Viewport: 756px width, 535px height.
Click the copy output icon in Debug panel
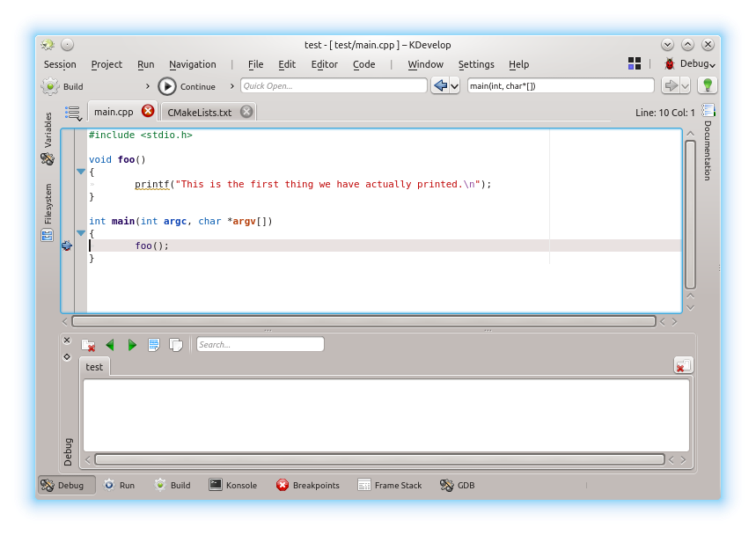tap(176, 345)
